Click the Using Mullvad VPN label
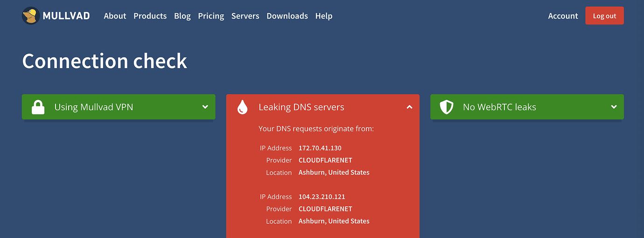Image resolution: width=644 pixels, height=238 pixels. coord(94,107)
